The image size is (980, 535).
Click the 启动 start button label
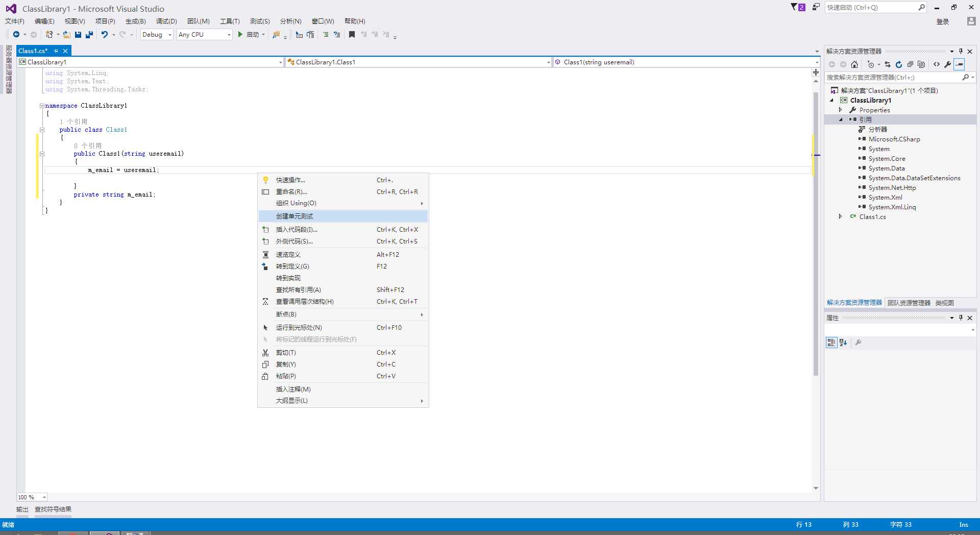pos(253,35)
